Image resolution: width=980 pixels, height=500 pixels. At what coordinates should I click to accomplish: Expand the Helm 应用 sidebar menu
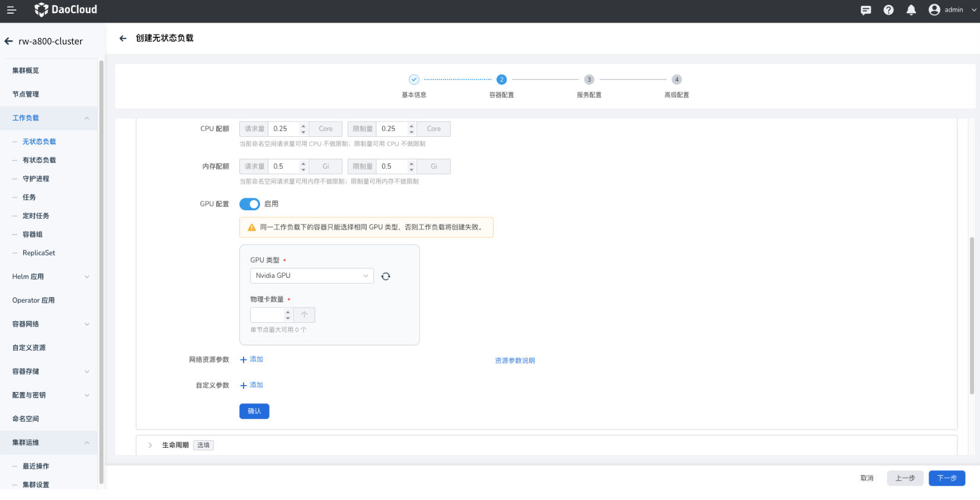point(50,277)
